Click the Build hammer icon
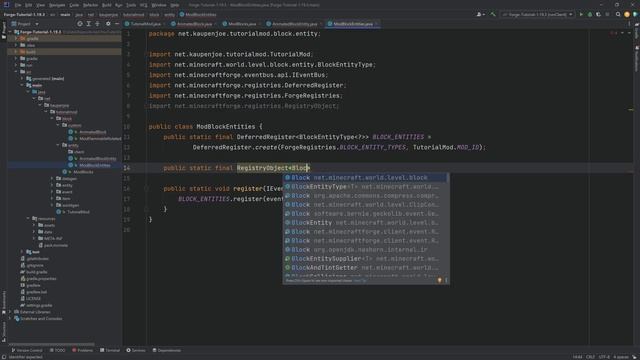The width and height of the screenshot is (640, 360). click(x=493, y=14)
